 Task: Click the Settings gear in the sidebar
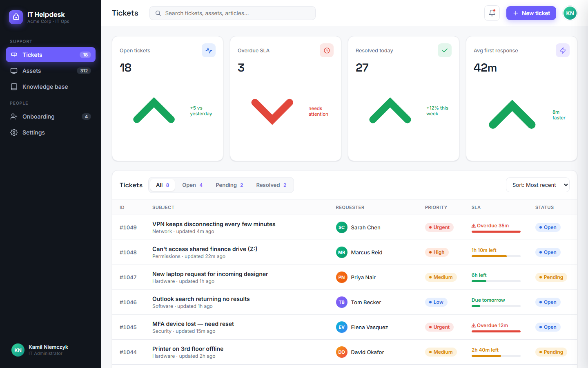tap(14, 132)
